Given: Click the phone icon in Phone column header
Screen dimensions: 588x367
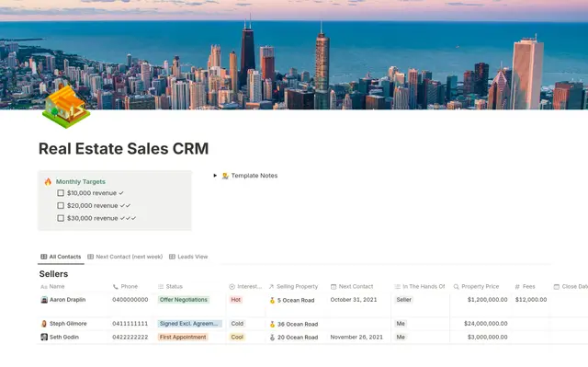Looking at the screenshot, I should (x=116, y=287).
